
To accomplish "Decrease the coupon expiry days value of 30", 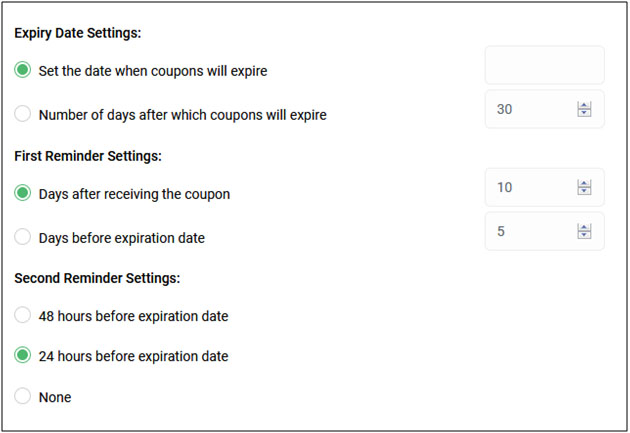I will [584, 113].
